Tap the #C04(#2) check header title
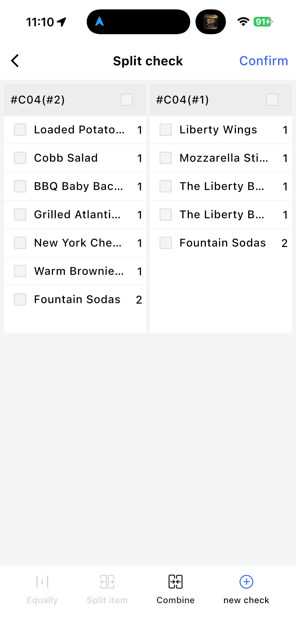Image resolution: width=296 pixels, height=644 pixels. pyautogui.click(x=38, y=100)
